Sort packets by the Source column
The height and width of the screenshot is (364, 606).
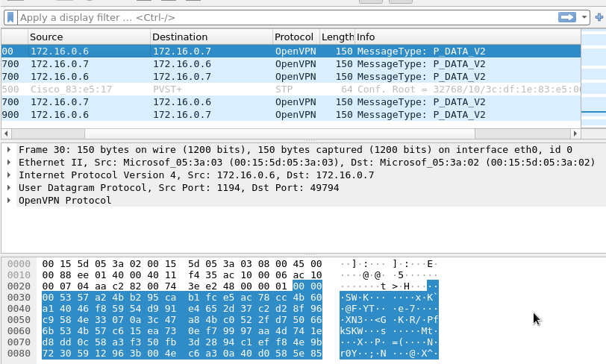(x=89, y=37)
